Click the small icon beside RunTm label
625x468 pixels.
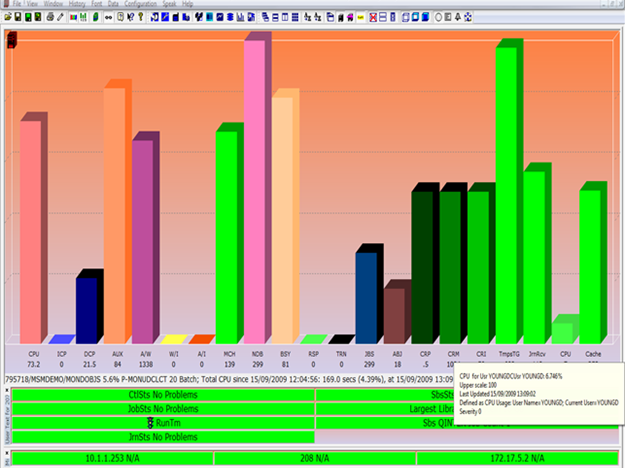148,423
